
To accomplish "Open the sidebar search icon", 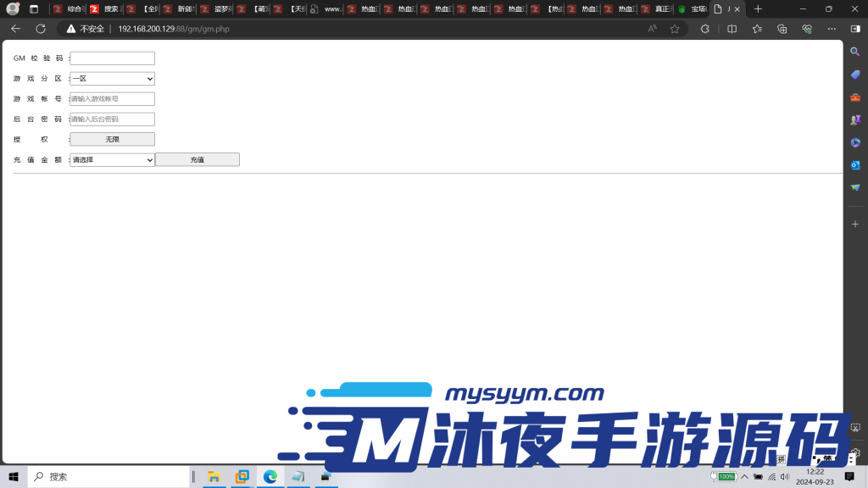I will pos(857,51).
